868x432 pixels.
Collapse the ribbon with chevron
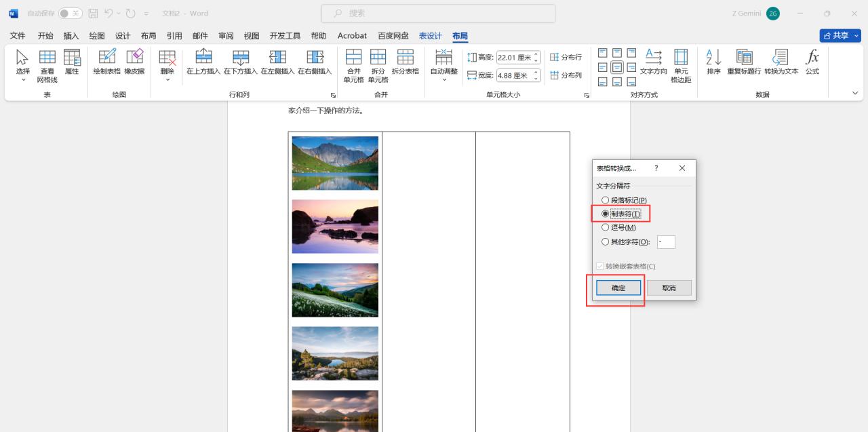854,94
